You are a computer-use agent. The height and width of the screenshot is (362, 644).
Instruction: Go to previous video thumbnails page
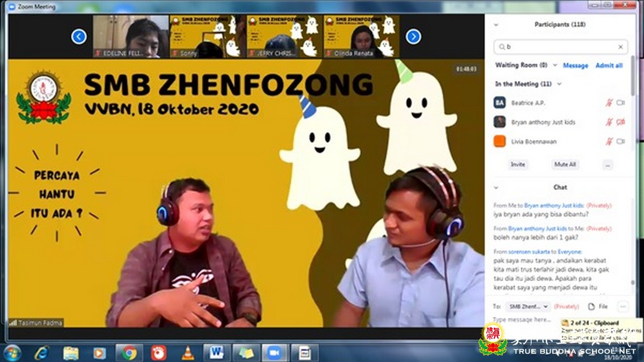click(79, 37)
